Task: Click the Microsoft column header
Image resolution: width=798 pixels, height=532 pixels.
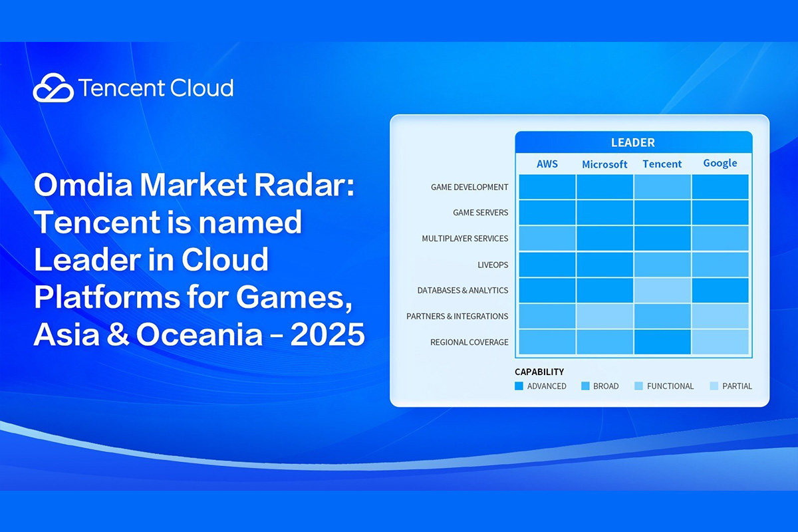Action: [x=604, y=164]
